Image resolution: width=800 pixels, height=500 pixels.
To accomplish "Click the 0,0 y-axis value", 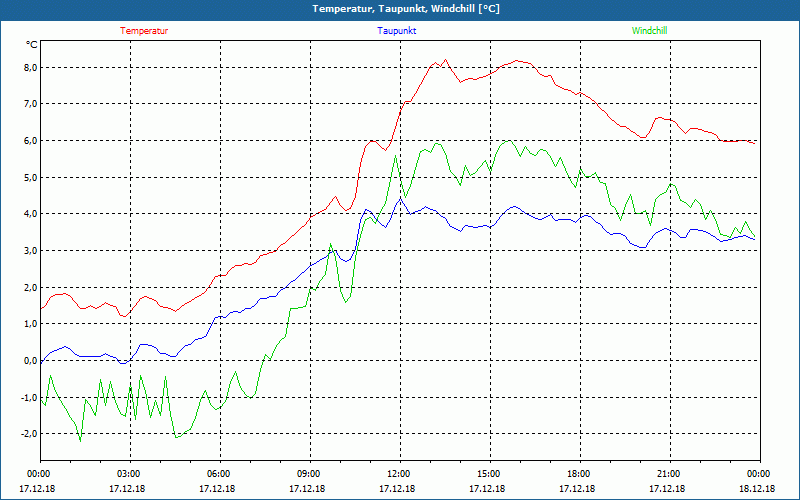I will pos(30,361).
